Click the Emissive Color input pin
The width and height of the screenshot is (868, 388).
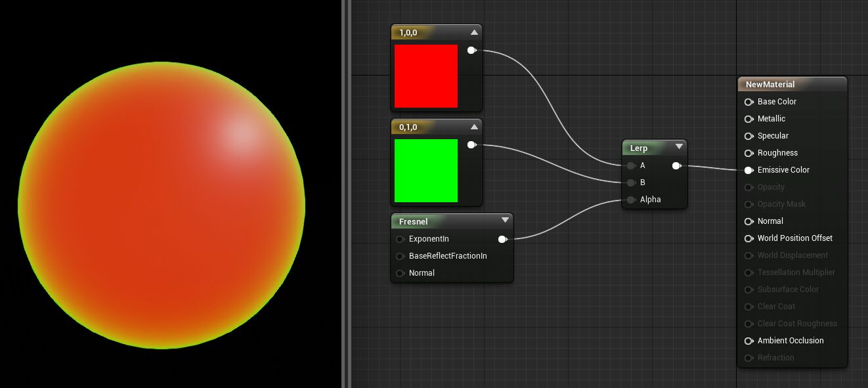pos(749,170)
